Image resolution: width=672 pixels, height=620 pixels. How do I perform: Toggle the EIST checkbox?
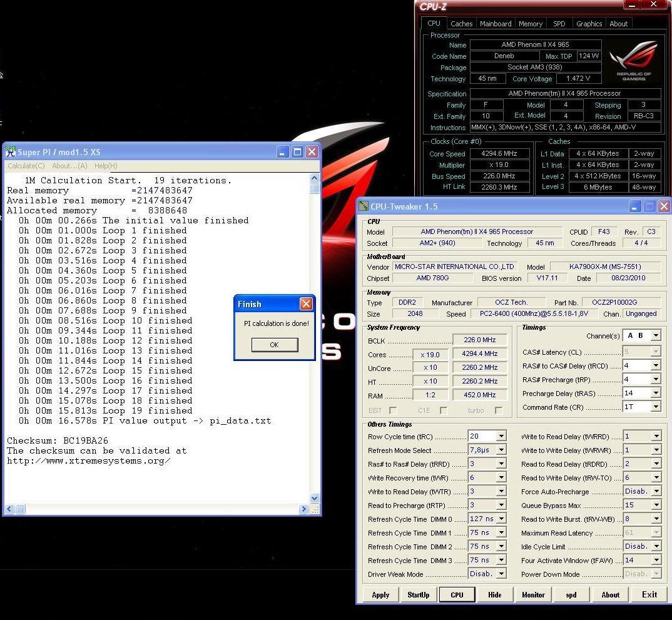pos(392,410)
